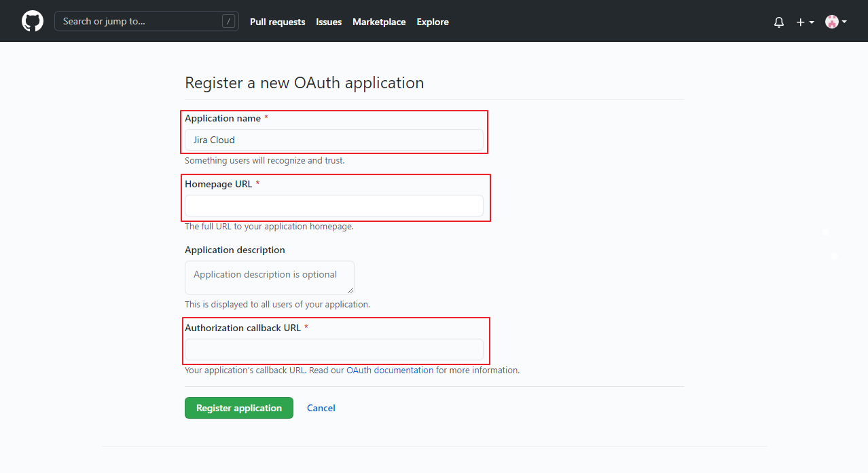Click the text This is displayed to all users
The image size is (868, 473).
(x=277, y=305)
